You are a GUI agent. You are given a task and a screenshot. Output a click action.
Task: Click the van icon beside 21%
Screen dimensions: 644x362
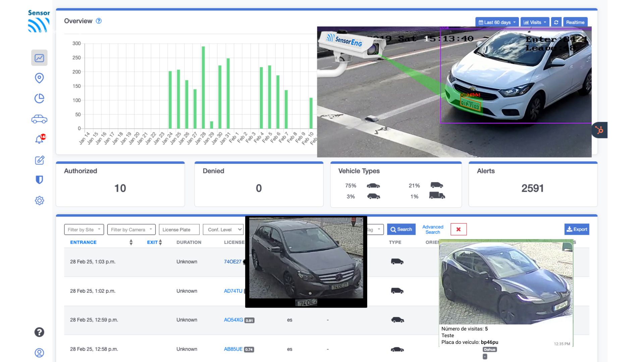point(437,185)
